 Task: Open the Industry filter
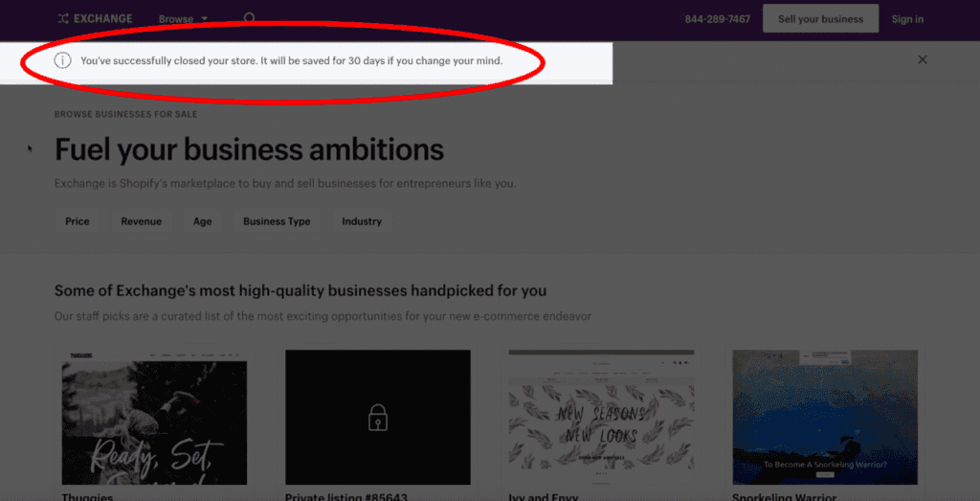(362, 221)
